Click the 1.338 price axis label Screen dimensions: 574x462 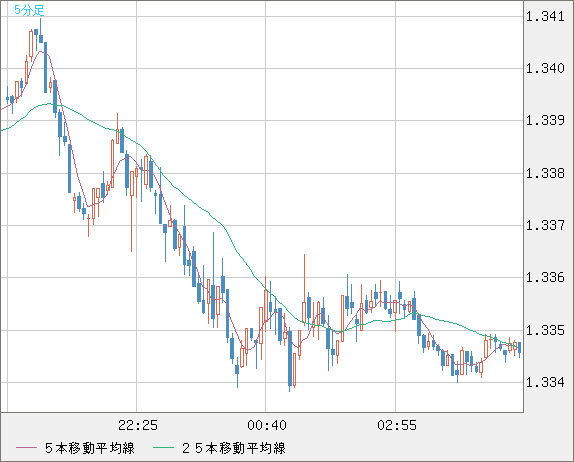click(545, 173)
